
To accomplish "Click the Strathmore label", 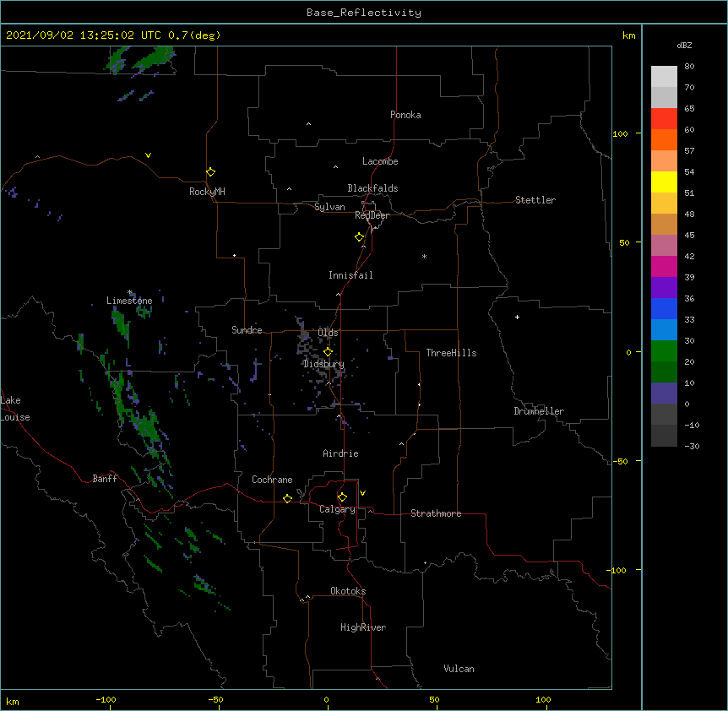I will click(436, 513).
